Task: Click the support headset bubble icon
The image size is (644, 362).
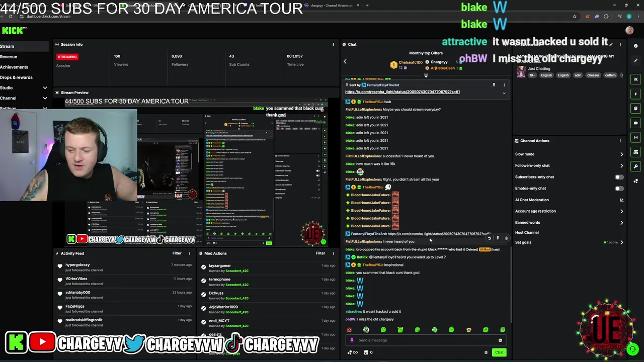Action: point(632,348)
